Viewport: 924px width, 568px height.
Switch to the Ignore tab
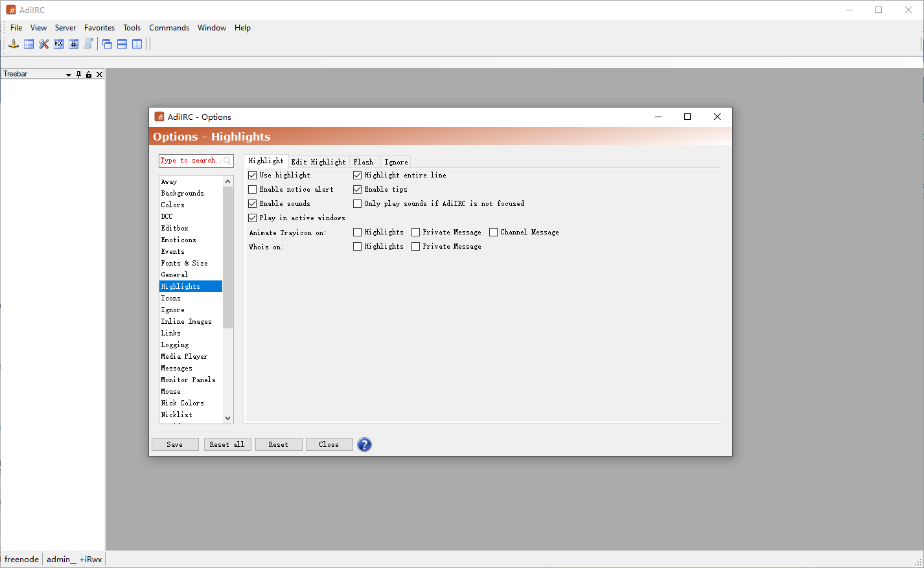(396, 162)
